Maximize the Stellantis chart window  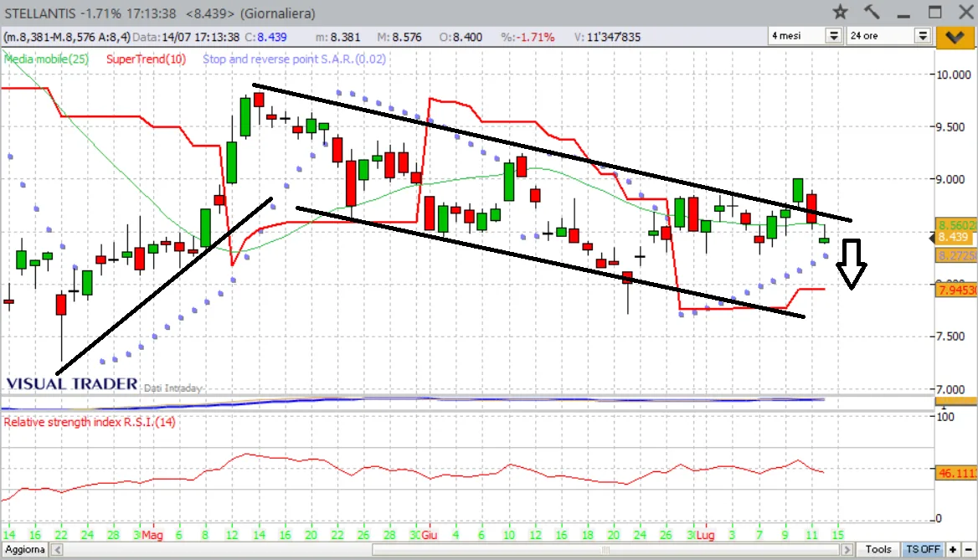[935, 12]
